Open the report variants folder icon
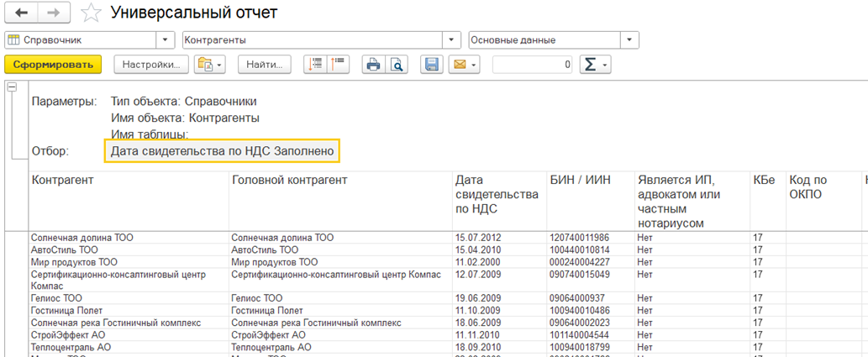Screen dimensions: 868x357 209,65
